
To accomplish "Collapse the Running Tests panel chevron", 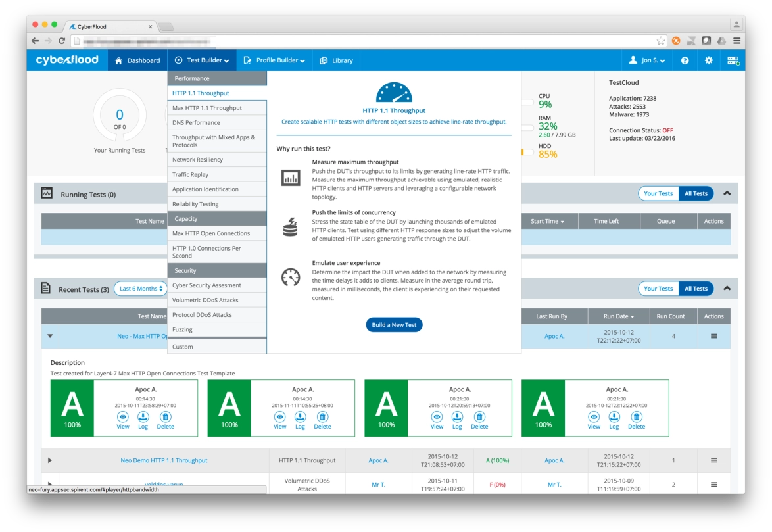I will click(727, 193).
